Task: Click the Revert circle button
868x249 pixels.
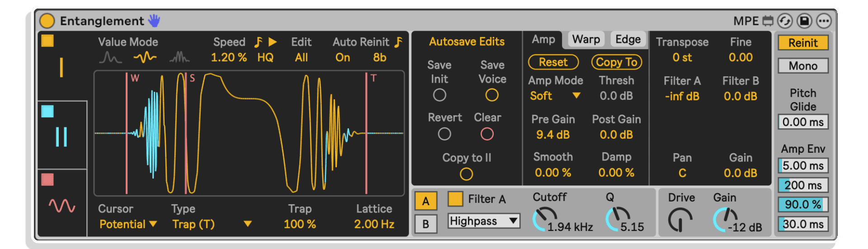Action: (444, 134)
